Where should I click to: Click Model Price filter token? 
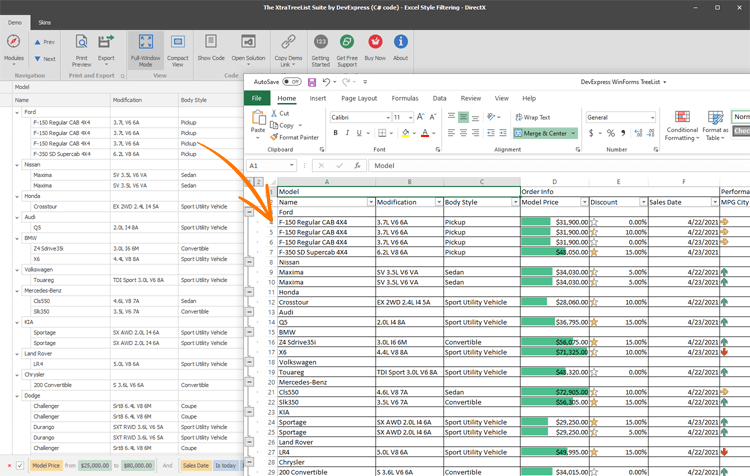(x=46, y=465)
